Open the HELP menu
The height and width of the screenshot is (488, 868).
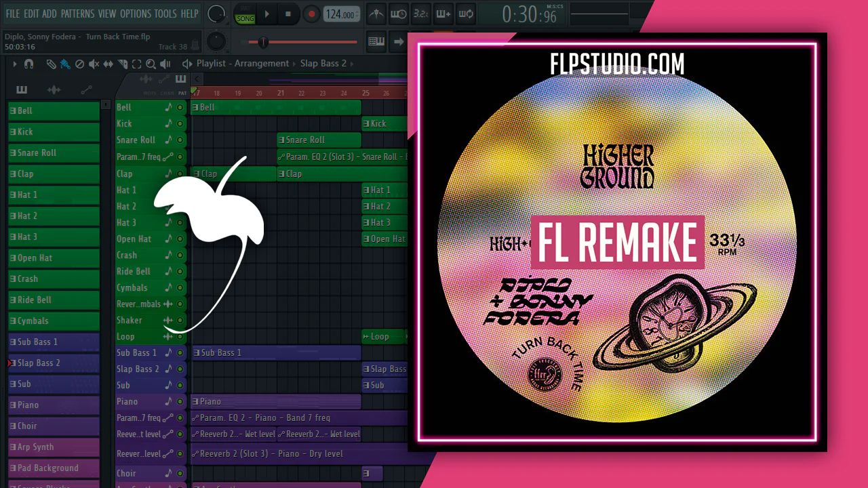tap(190, 14)
